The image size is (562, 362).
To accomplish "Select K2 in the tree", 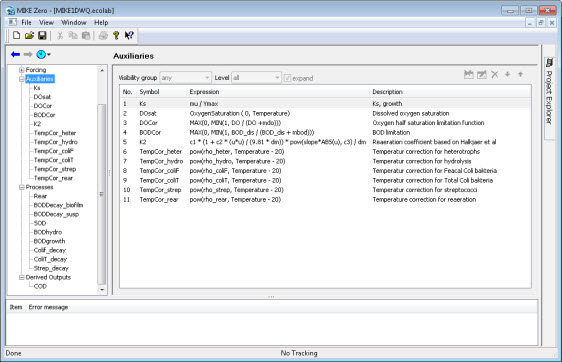I will (x=37, y=124).
